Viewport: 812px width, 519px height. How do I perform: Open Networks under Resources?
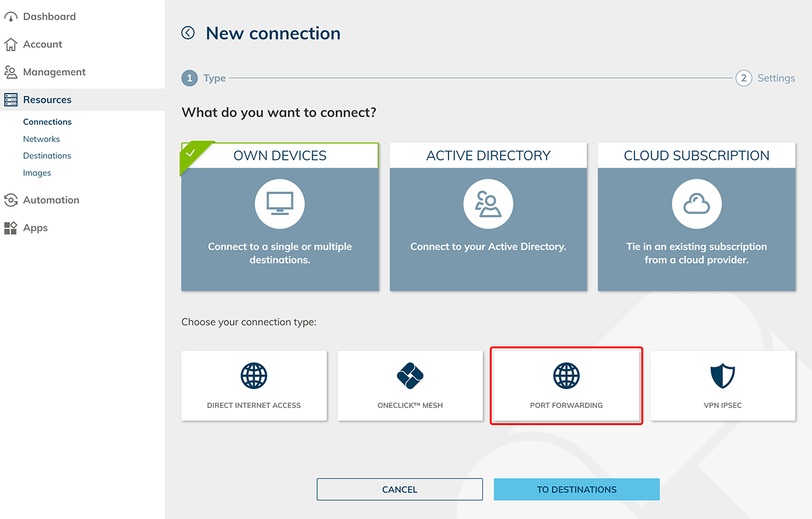pyautogui.click(x=41, y=139)
